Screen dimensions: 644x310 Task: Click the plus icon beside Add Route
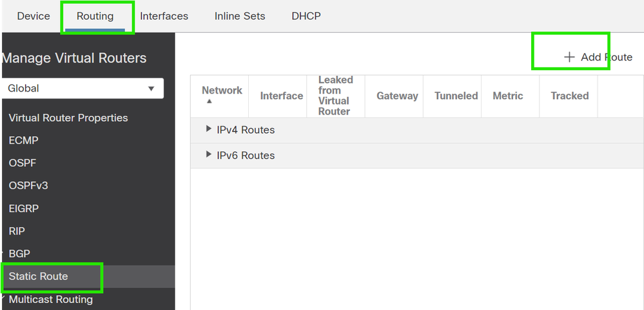click(x=569, y=57)
